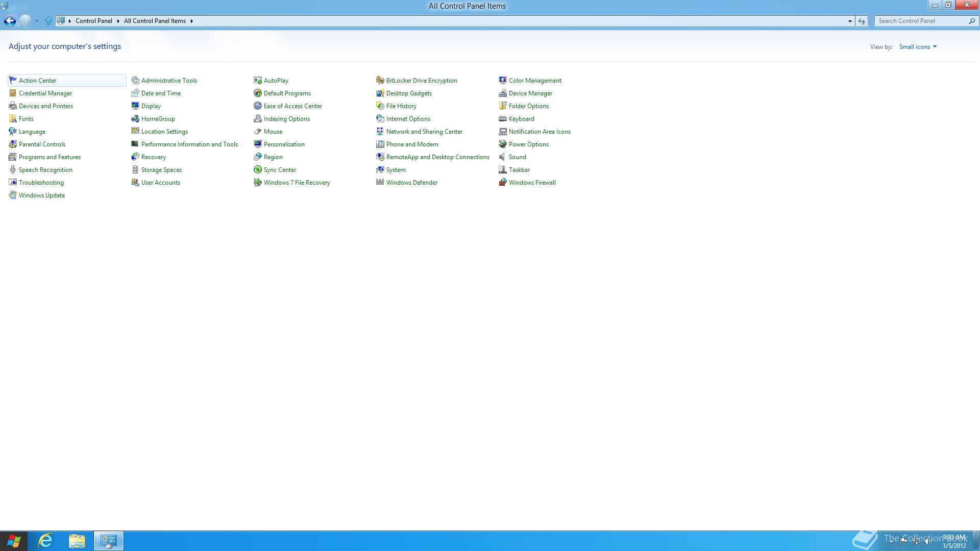980x551 pixels.
Task: Open the Troubleshooting link
Action: pyautogui.click(x=41, y=183)
